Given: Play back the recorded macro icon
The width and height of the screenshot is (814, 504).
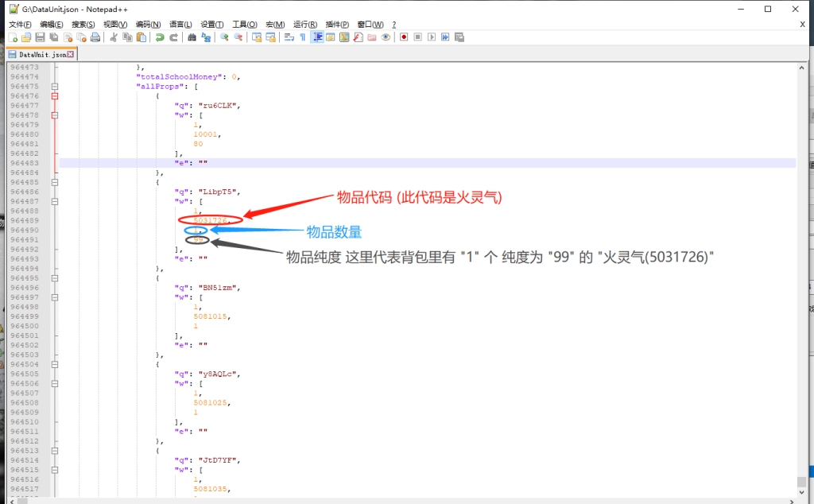Looking at the screenshot, I should 432,37.
